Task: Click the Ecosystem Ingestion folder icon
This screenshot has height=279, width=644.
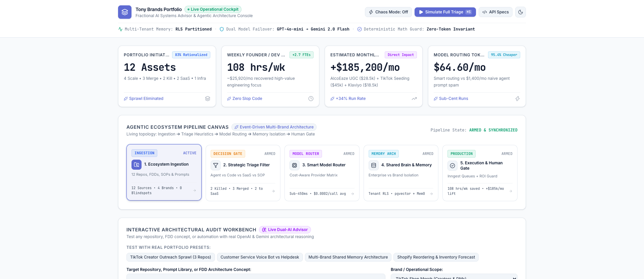Action: point(137,165)
